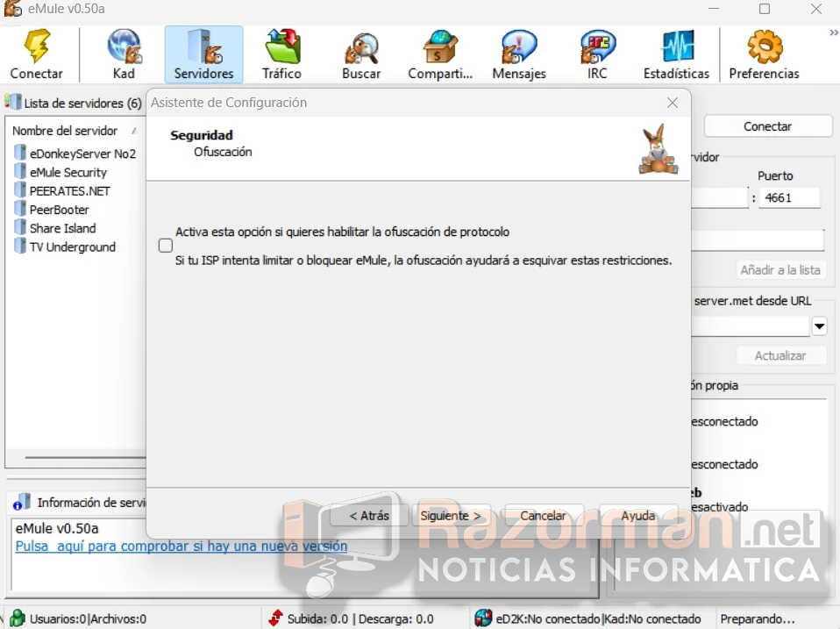This screenshot has width=840, height=629.
Task: Click the eMule v0.50a log line
Action: coord(57,528)
